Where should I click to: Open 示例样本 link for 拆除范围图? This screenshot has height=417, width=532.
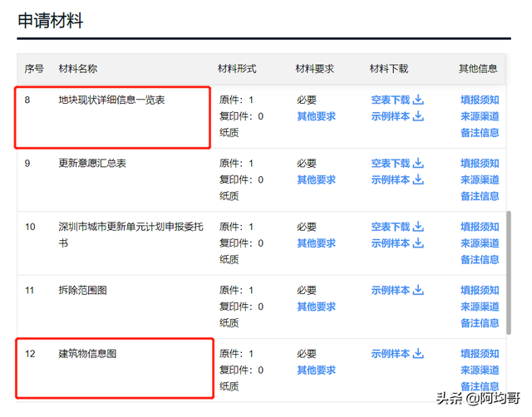coord(391,290)
